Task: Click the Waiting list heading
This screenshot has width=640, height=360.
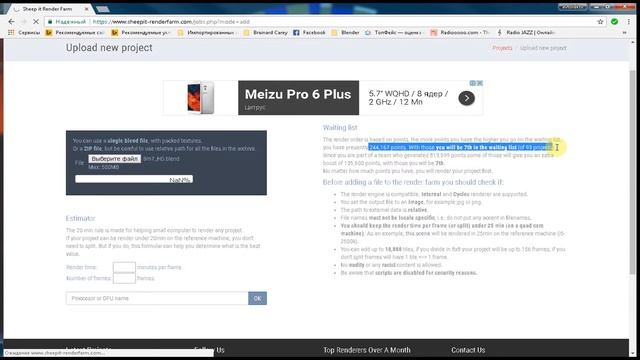Action: click(x=340, y=128)
